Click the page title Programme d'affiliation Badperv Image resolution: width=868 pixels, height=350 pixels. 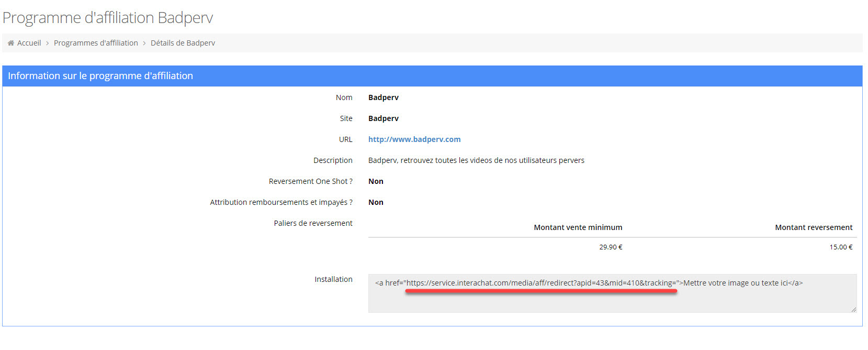(108, 18)
